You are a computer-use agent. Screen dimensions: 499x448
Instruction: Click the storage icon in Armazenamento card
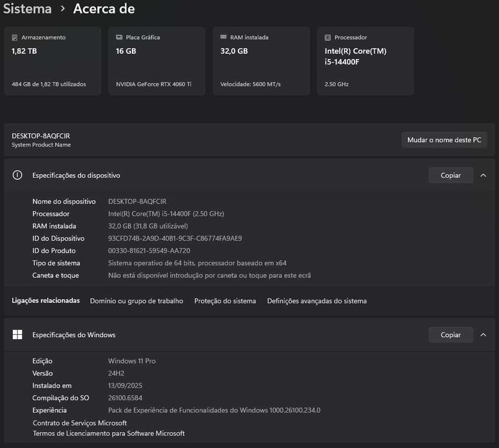tap(15, 38)
